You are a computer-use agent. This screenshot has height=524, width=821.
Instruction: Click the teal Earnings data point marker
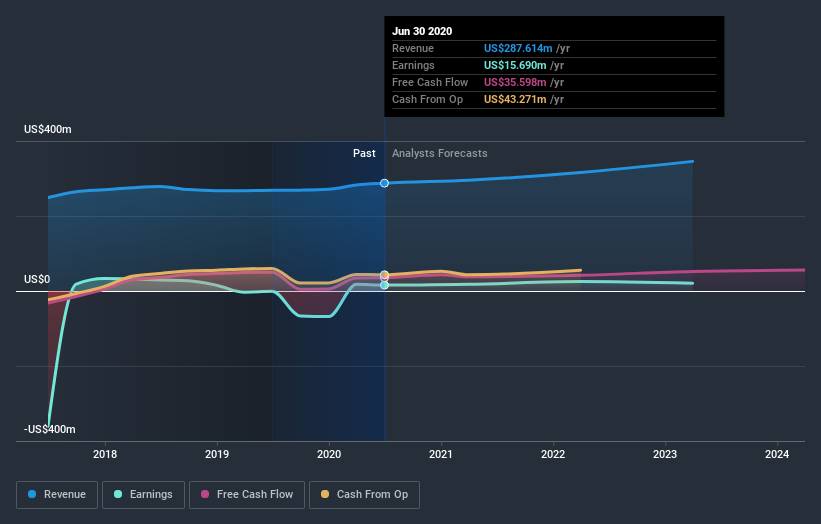point(384,285)
